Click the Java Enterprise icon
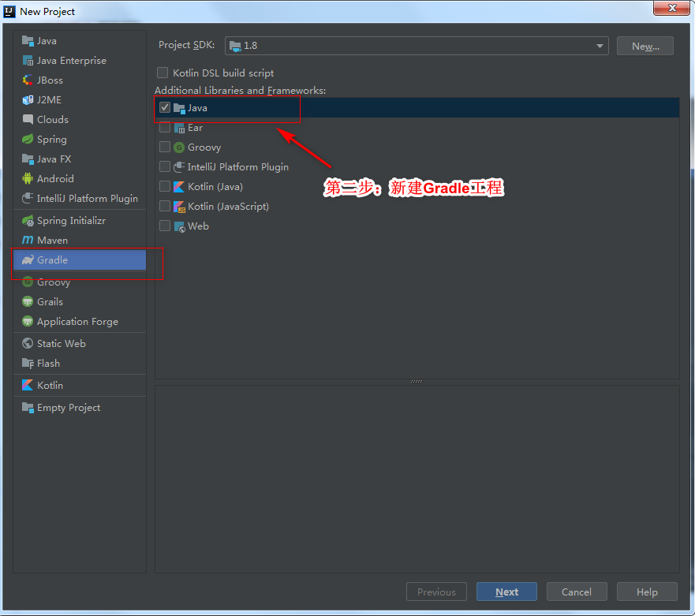 (28, 61)
